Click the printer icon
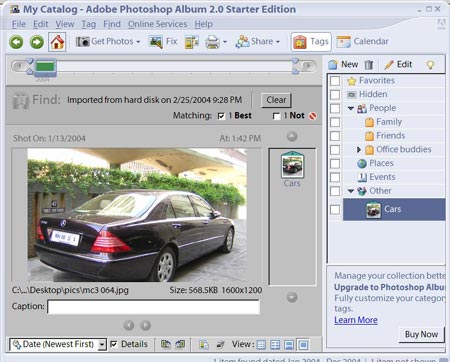The width and height of the screenshot is (450, 362). 212,42
